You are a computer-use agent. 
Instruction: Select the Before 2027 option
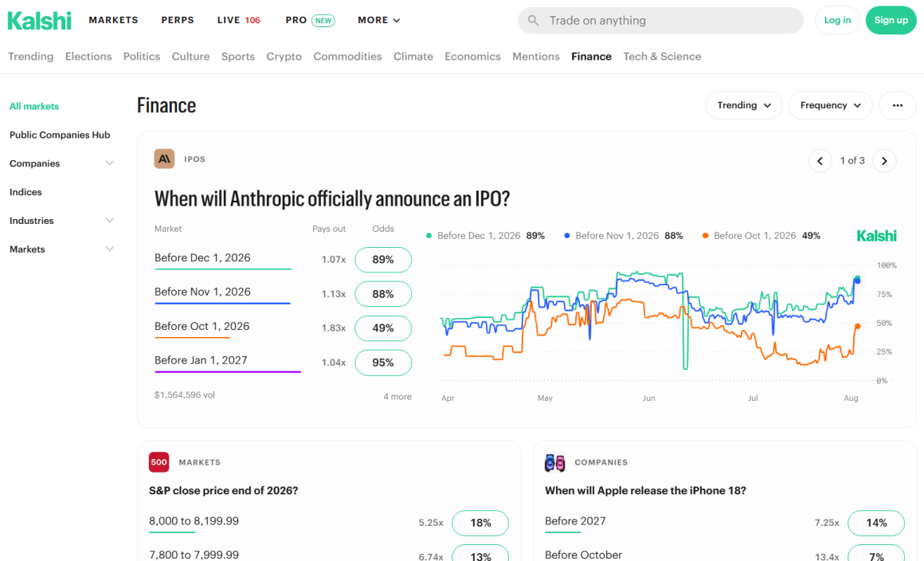(575, 521)
